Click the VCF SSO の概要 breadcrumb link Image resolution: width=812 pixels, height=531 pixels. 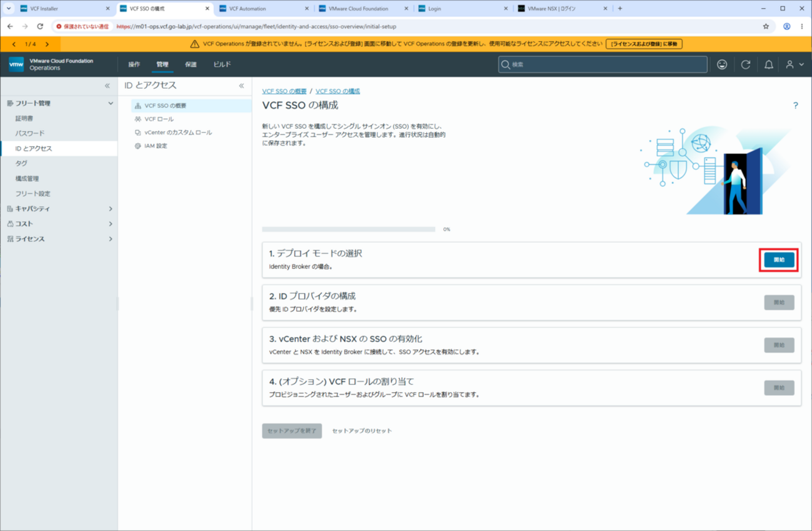coord(284,91)
